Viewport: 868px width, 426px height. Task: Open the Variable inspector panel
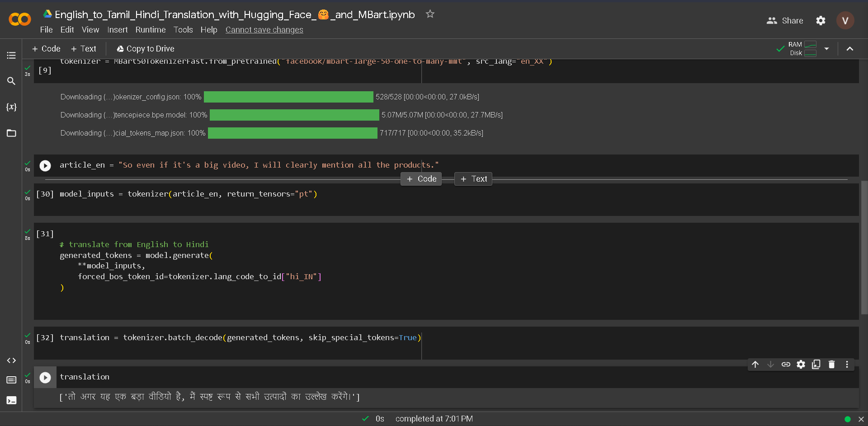(x=11, y=108)
